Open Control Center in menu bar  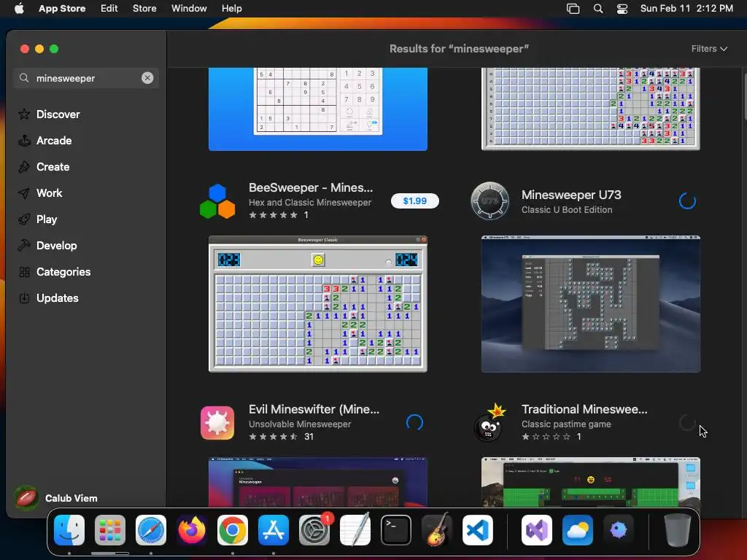pyautogui.click(x=622, y=8)
